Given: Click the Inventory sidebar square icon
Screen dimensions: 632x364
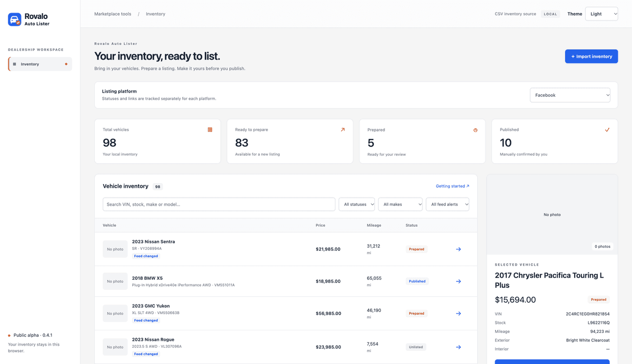Looking at the screenshot, I should click(15, 64).
